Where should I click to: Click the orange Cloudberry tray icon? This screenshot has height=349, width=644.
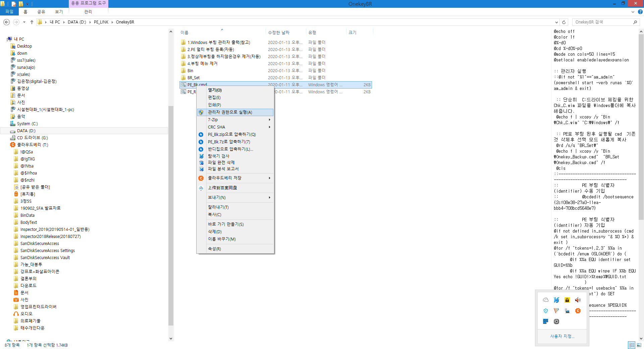(578, 311)
